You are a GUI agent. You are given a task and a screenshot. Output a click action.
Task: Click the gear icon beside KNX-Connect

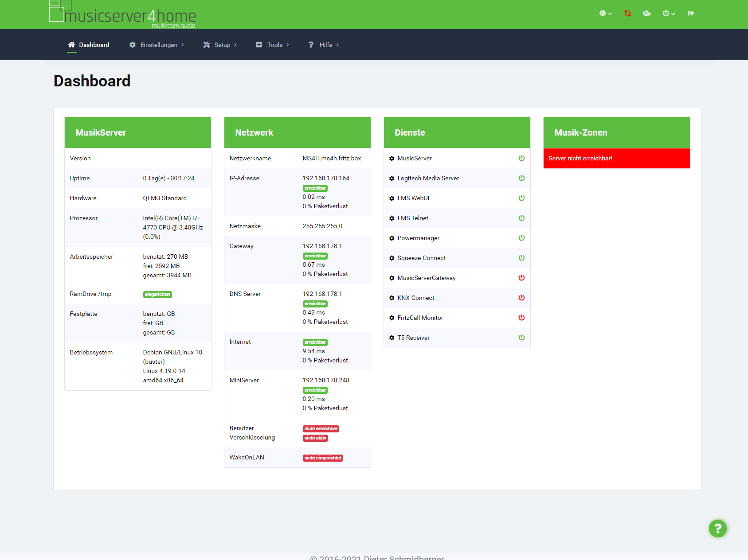[392, 298]
